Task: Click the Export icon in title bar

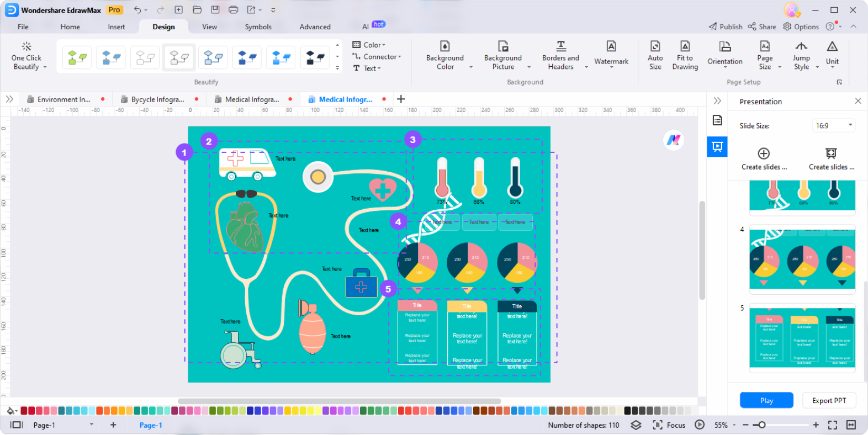Action: point(252,10)
